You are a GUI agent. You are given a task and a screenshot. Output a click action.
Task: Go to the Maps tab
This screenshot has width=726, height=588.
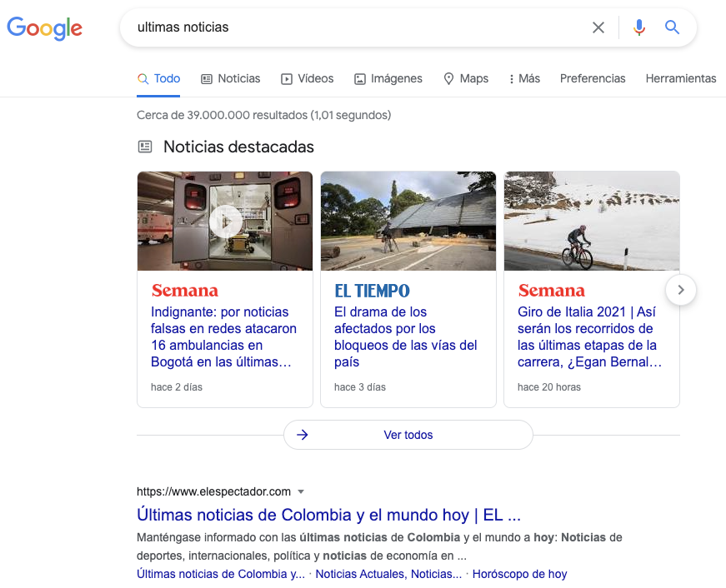(466, 78)
